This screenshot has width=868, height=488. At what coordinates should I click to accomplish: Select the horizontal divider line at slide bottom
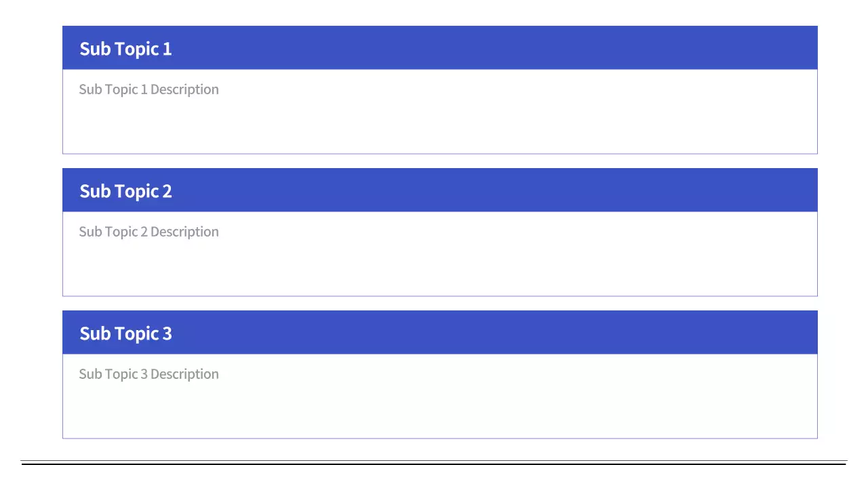point(434,464)
